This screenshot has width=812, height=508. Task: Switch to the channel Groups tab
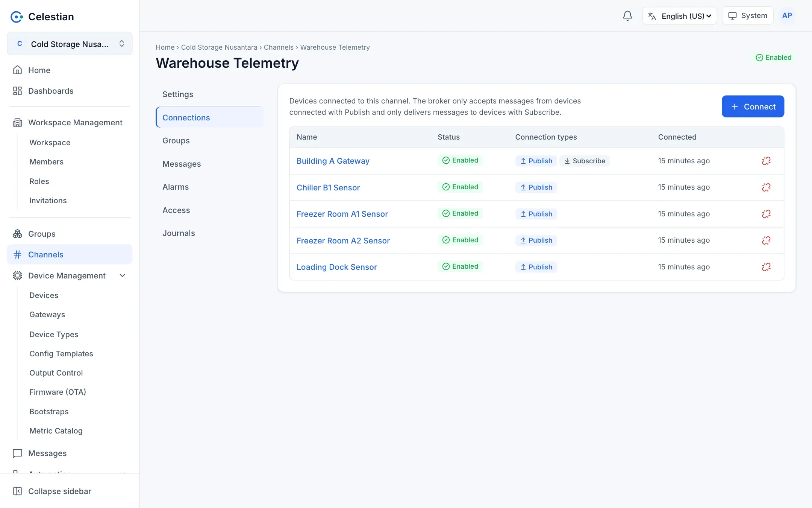(210, 141)
